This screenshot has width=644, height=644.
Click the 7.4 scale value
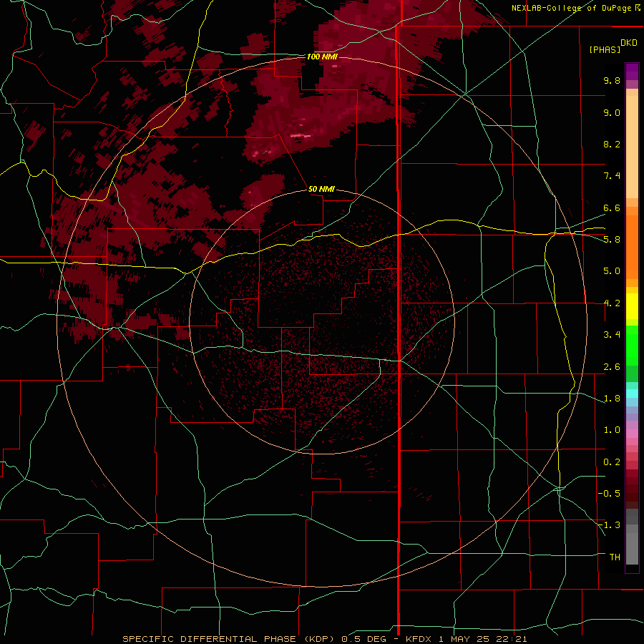612,176
